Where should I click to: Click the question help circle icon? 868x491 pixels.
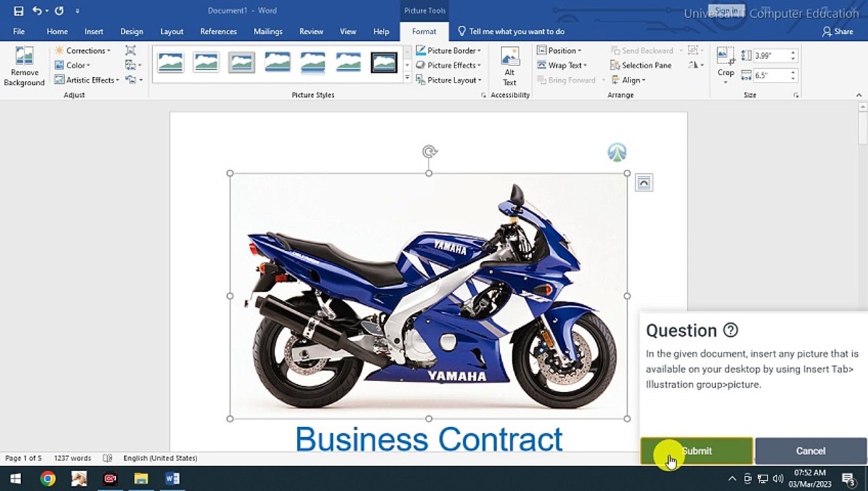coord(730,331)
